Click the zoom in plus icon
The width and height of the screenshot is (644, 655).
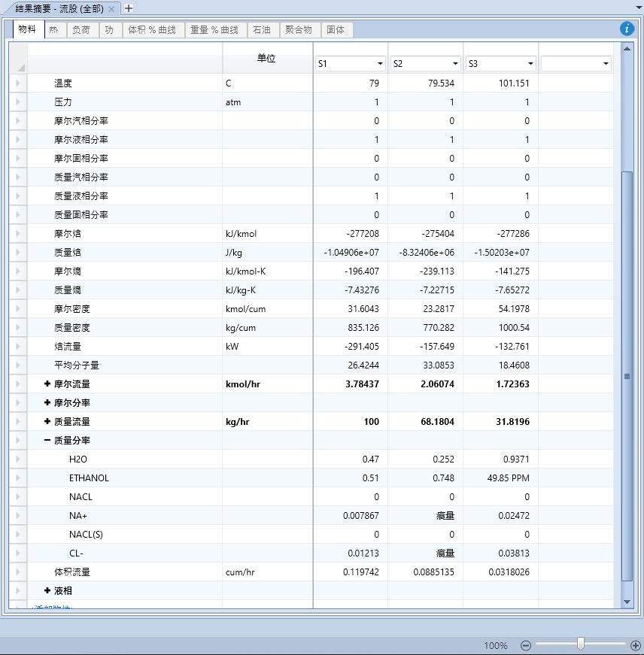636,645
